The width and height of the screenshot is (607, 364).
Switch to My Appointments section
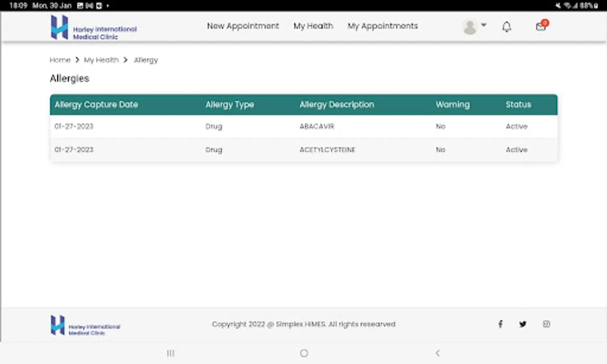pos(382,26)
